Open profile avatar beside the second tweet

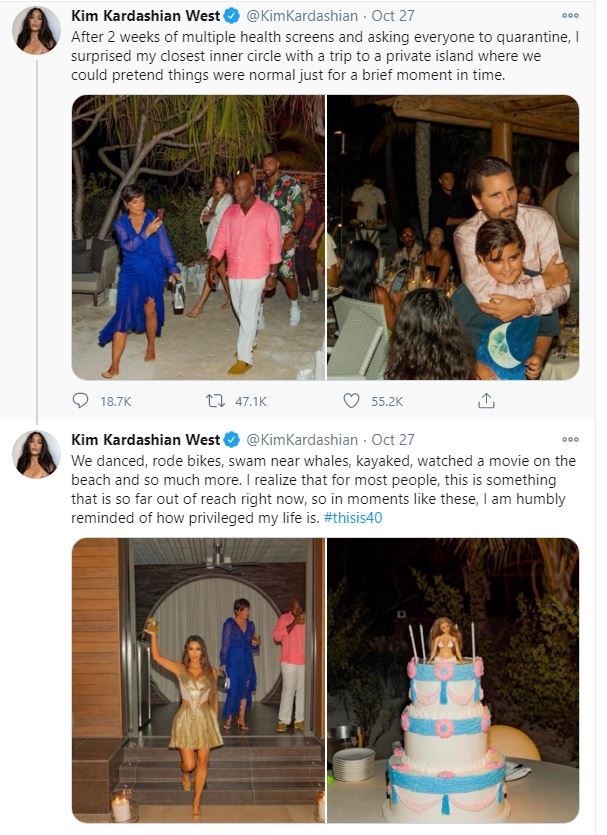click(x=36, y=455)
